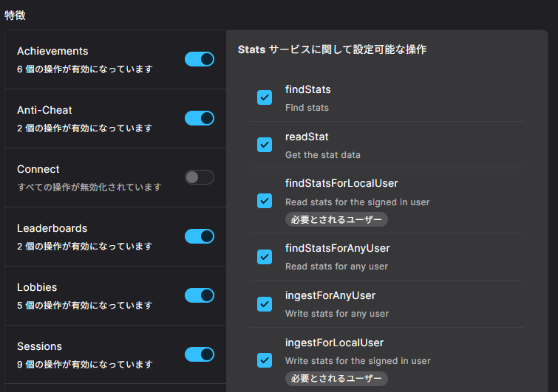Uncheck the findStats checkbox
Screen dimensions: 558x392
265,97
